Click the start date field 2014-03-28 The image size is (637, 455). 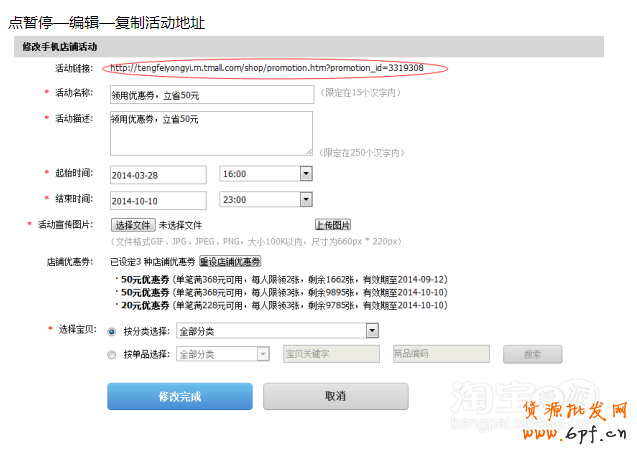pyautogui.click(x=157, y=174)
